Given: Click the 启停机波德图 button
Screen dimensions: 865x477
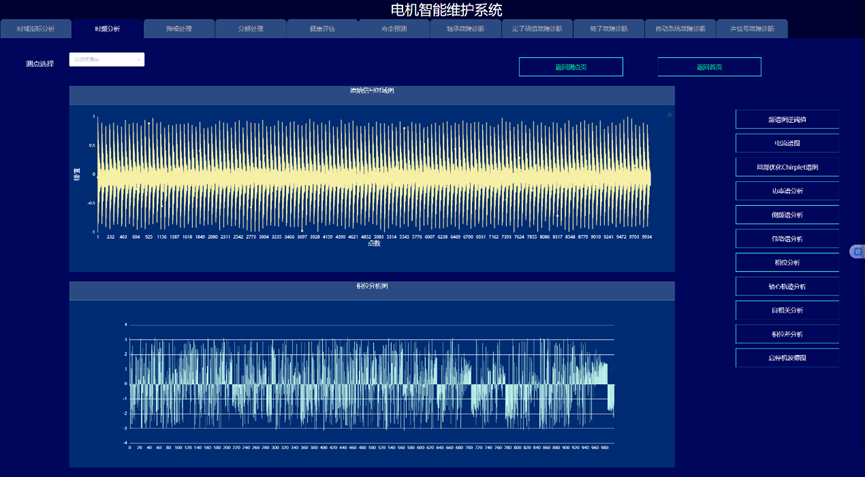Looking at the screenshot, I should coord(787,358).
